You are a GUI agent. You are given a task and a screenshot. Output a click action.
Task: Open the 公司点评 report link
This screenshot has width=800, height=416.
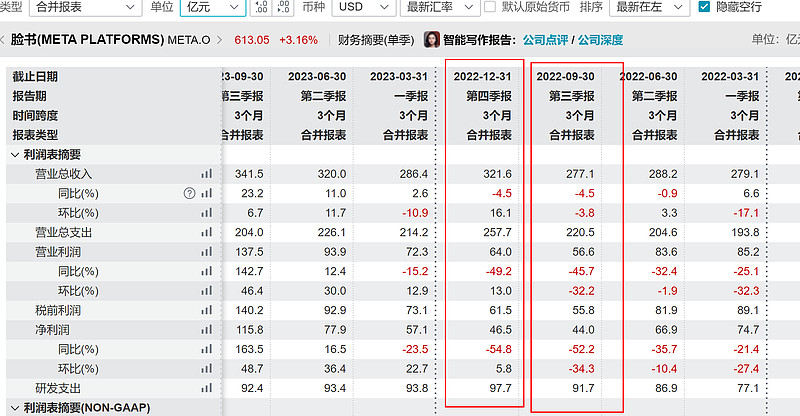coord(545,40)
